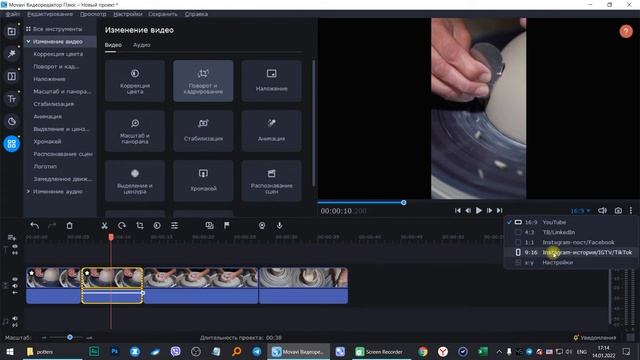The width and height of the screenshot is (640, 360).
Task: Open the Windows Start menu
Action: [10, 351]
